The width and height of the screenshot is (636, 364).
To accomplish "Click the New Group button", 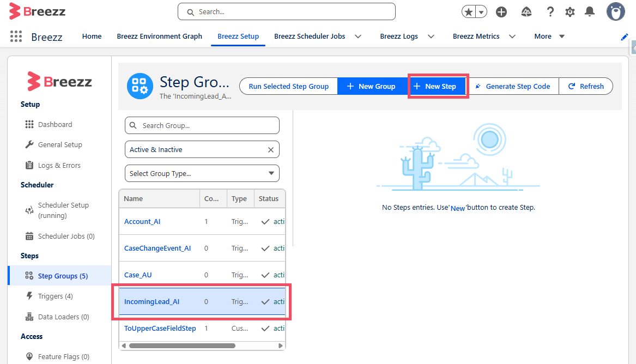I will tap(371, 86).
